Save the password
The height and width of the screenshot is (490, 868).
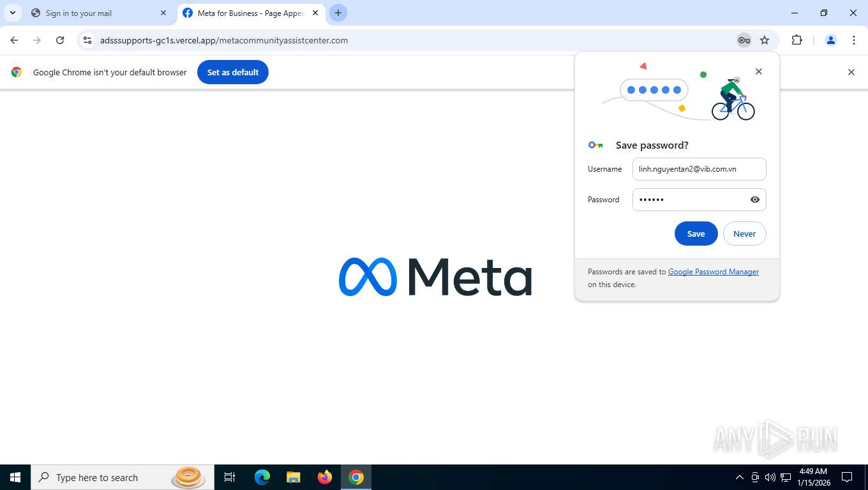[x=696, y=234]
